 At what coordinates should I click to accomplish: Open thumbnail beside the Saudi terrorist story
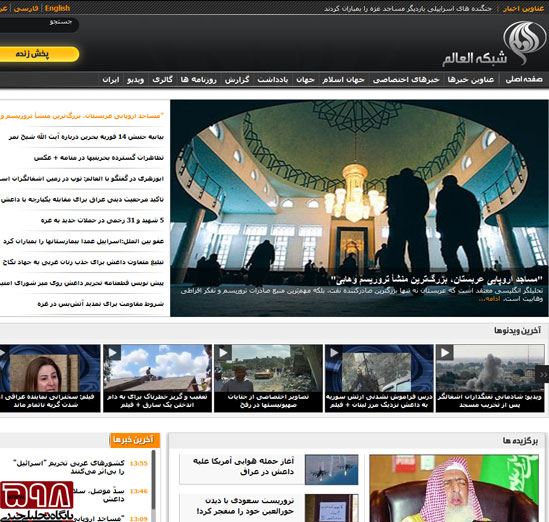coord(331,508)
